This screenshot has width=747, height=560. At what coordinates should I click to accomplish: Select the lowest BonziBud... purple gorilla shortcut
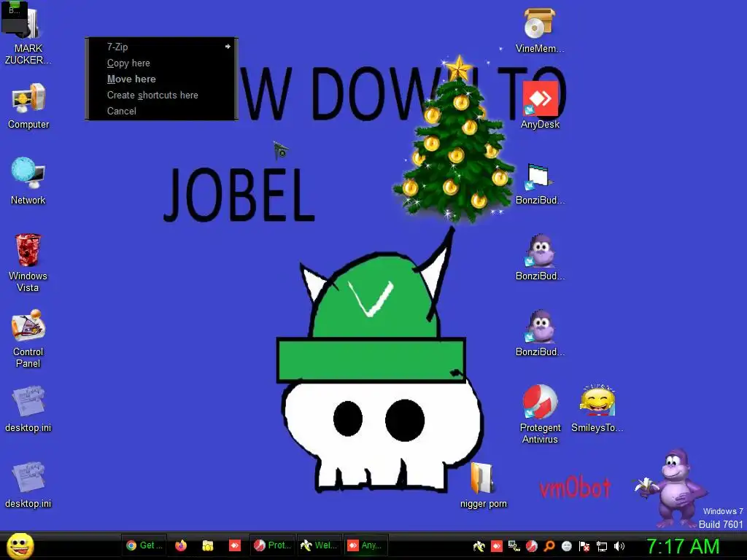[540, 332]
